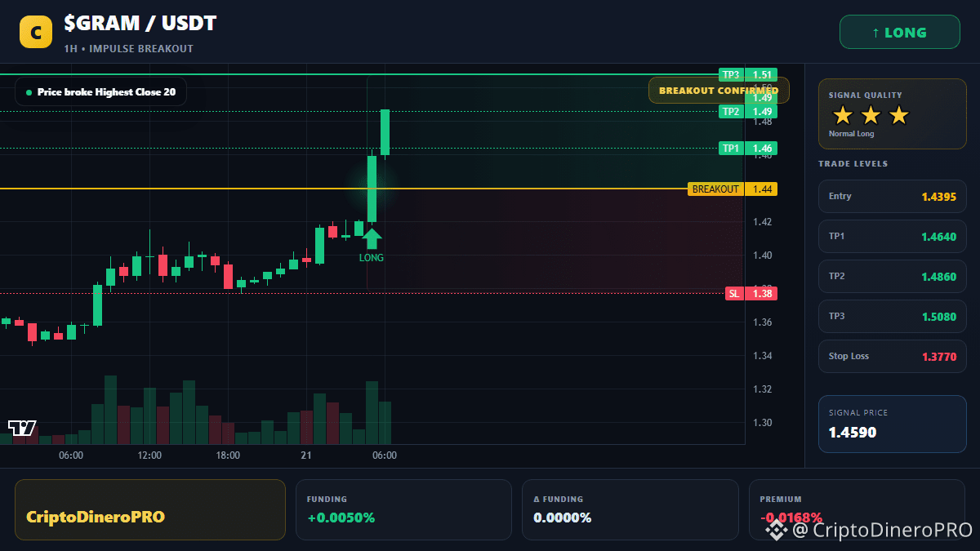
Task: Select the TP3 1.51 chart level tag
Action: (x=747, y=74)
